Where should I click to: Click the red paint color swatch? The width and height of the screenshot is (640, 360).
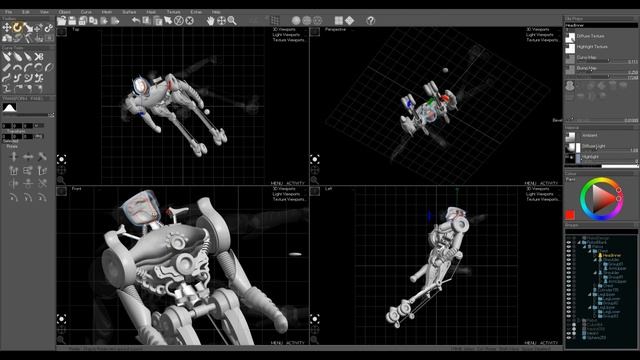click(570, 215)
